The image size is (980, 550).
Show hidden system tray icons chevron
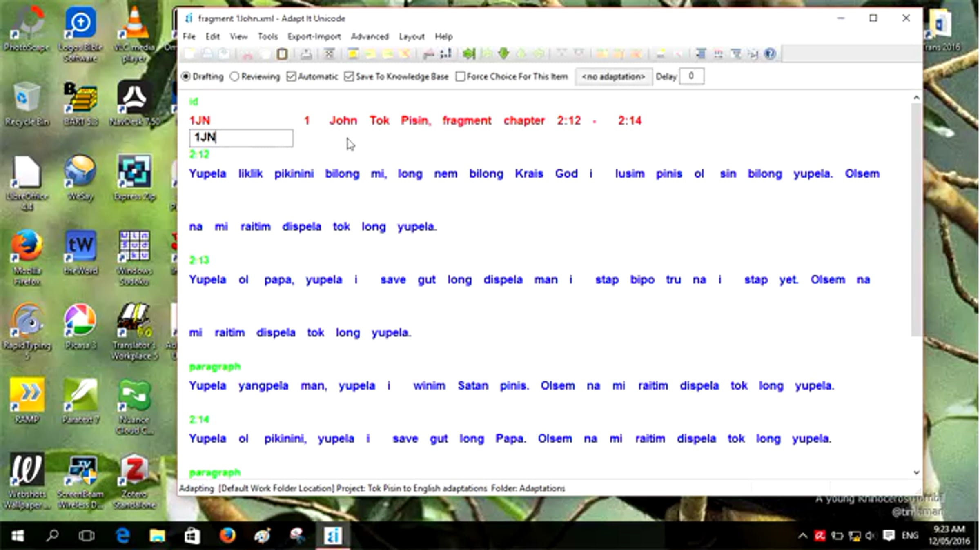802,536
